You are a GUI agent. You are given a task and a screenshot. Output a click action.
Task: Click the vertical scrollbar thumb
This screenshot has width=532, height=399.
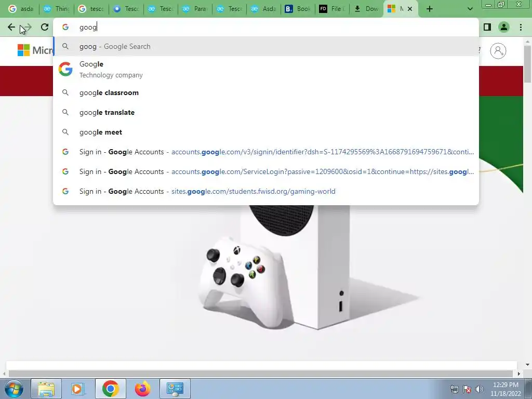[x=528, y=64]
